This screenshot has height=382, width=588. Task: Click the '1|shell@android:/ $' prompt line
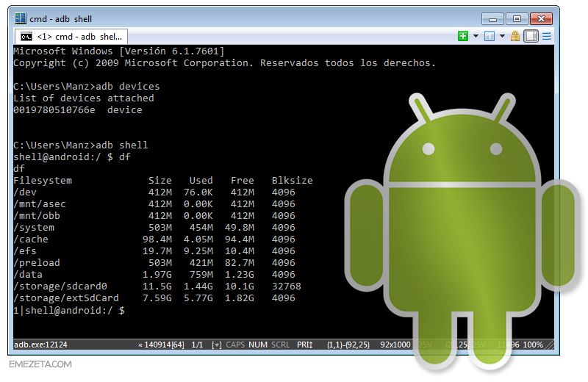[69, 311]
